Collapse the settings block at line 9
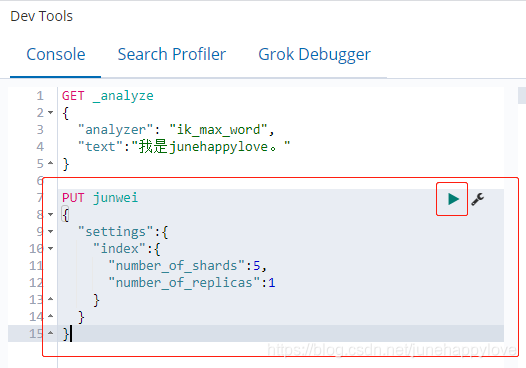This screenshot has height=368, width=526. pyautogui.click(x=51, y=231)
